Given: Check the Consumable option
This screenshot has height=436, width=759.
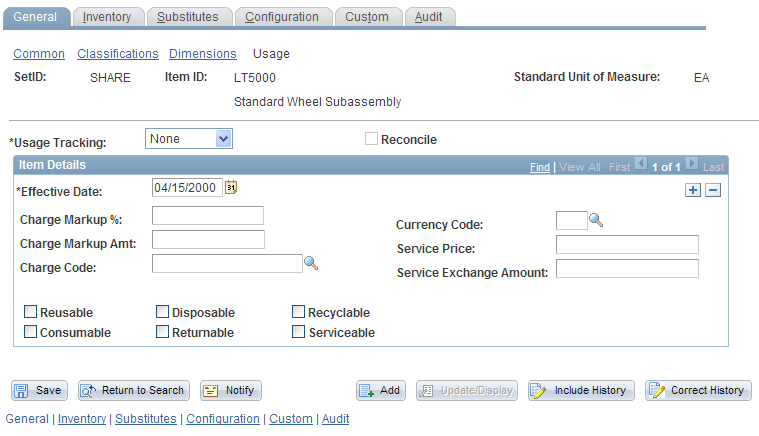Looking at the screenshot, I should coord(30,331).
